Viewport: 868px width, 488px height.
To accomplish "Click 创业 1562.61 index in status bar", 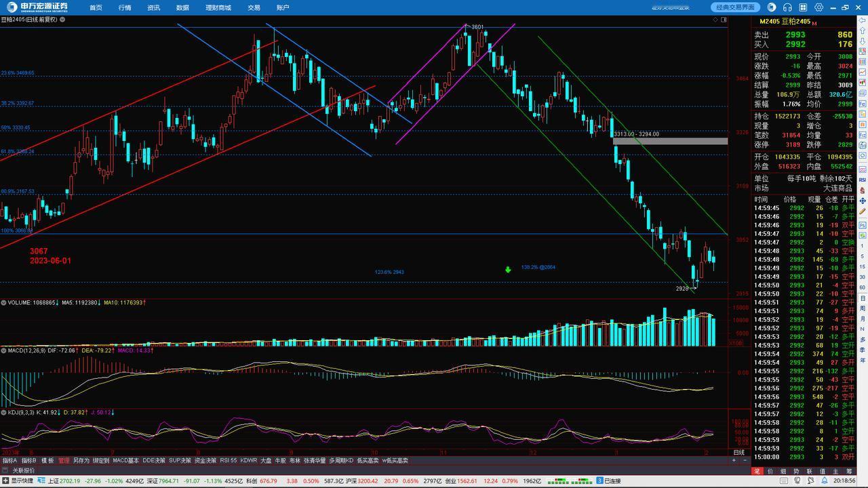I will point(461,481).
